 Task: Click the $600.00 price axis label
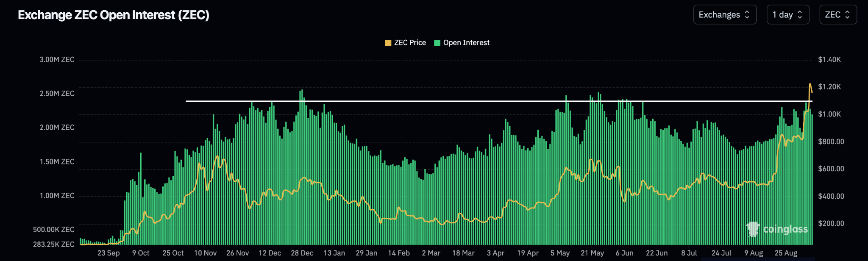(x=831, y=169)
